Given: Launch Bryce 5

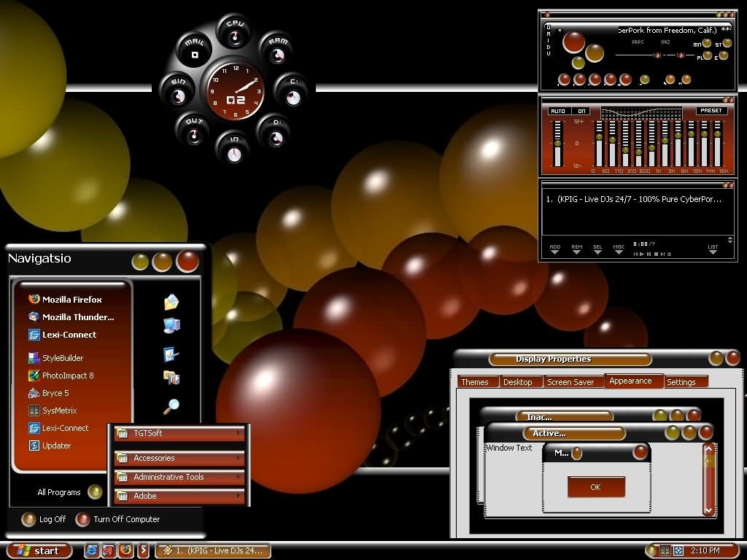Looking at the screenshot, I should pyautogui.click(x=49, y=393).
